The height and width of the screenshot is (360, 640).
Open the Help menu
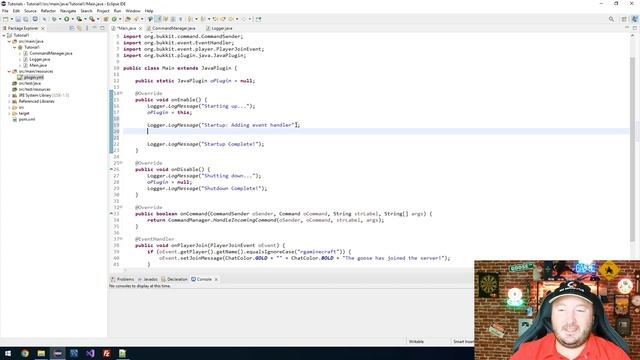tap(149, 11)
